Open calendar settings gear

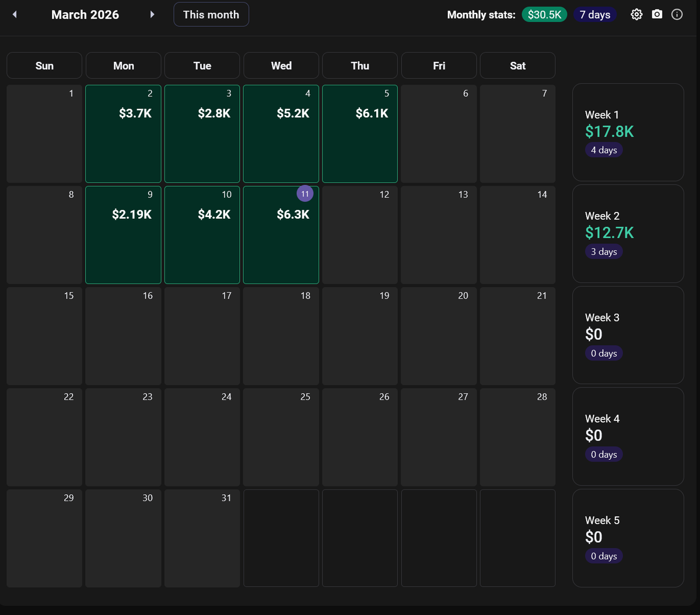pos(636,15)
